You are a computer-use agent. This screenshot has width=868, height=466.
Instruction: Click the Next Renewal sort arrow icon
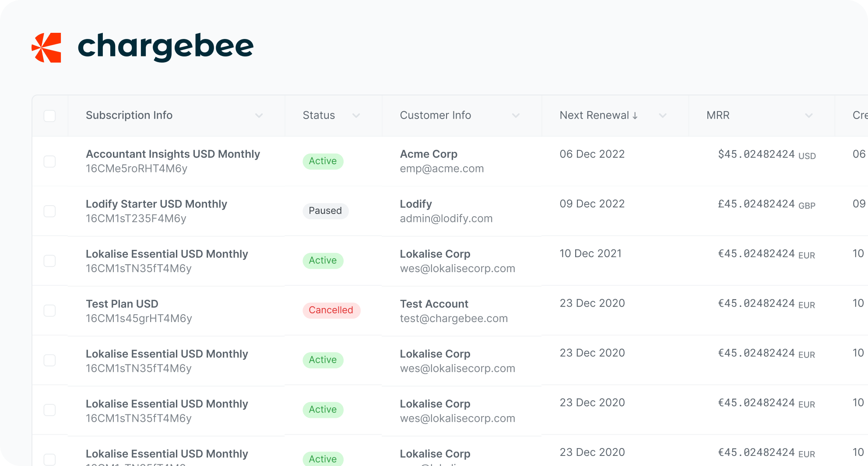[635, 116]
